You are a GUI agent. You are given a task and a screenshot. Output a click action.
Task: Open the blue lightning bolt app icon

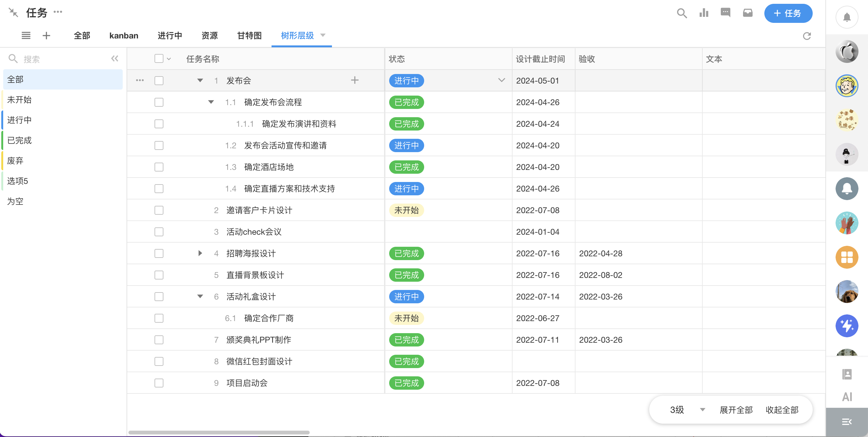847,326
